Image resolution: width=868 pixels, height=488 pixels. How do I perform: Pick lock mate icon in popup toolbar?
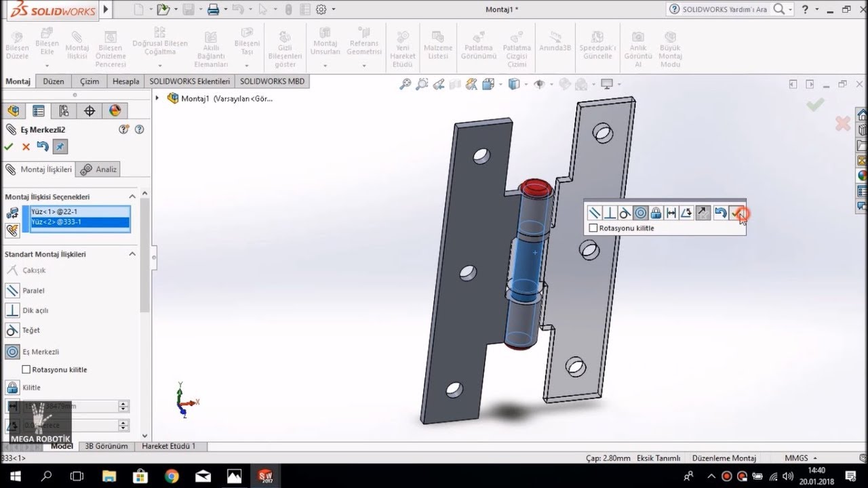click(656, 213)
